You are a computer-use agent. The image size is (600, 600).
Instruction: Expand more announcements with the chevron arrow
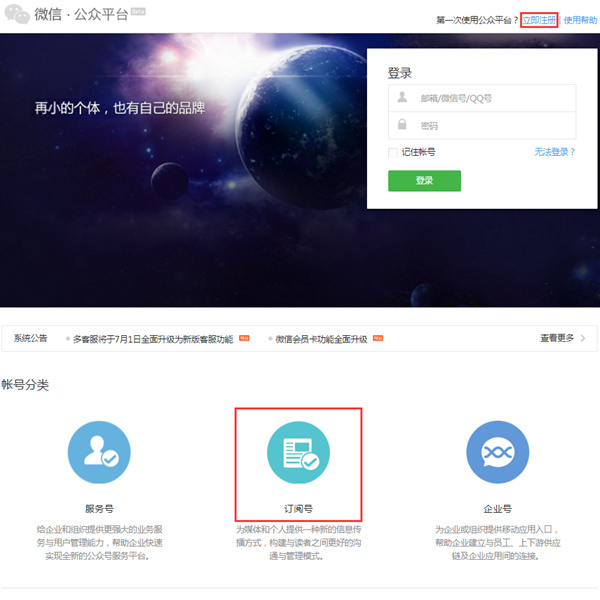(583, 338)
